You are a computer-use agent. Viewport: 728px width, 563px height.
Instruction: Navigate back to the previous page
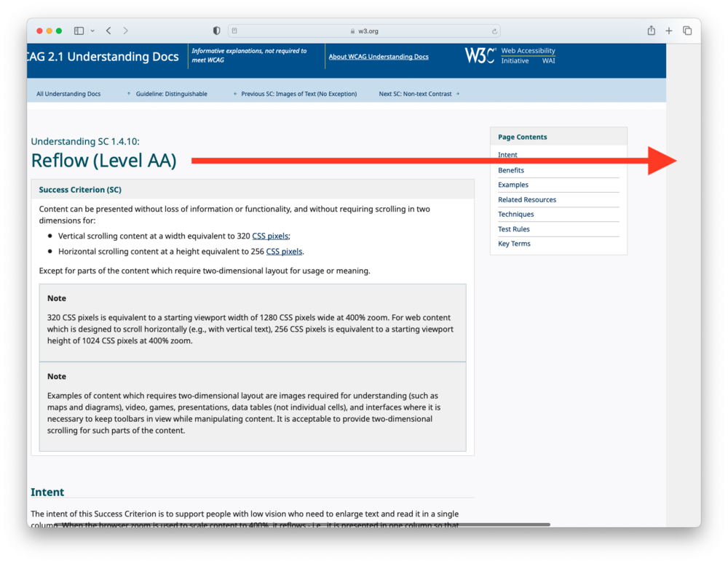[108, 31]
